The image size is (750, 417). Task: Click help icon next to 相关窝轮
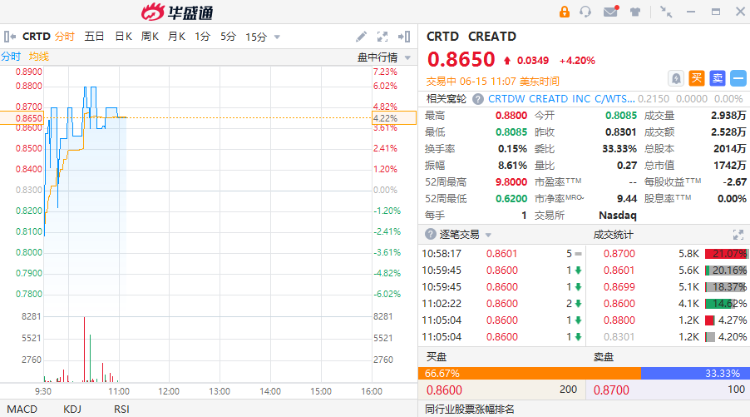(479, 99)
